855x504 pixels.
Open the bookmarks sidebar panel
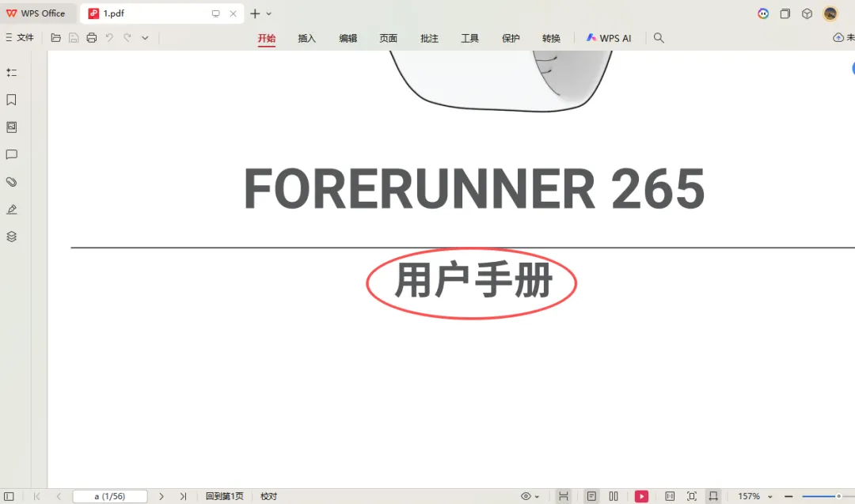tap(11, 100)
